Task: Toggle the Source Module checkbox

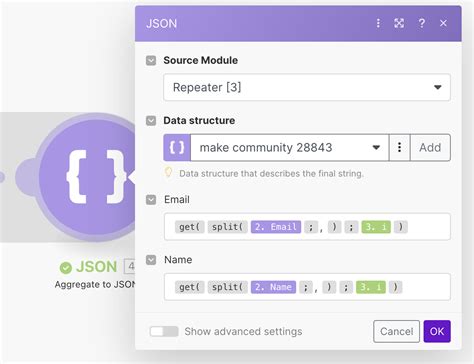Action: tap(151, 60)
